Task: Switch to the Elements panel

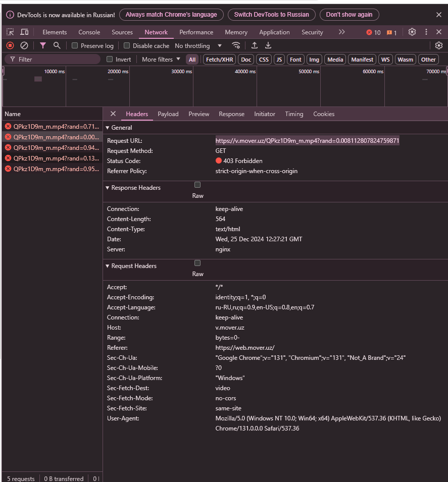Action: (55, 32)
